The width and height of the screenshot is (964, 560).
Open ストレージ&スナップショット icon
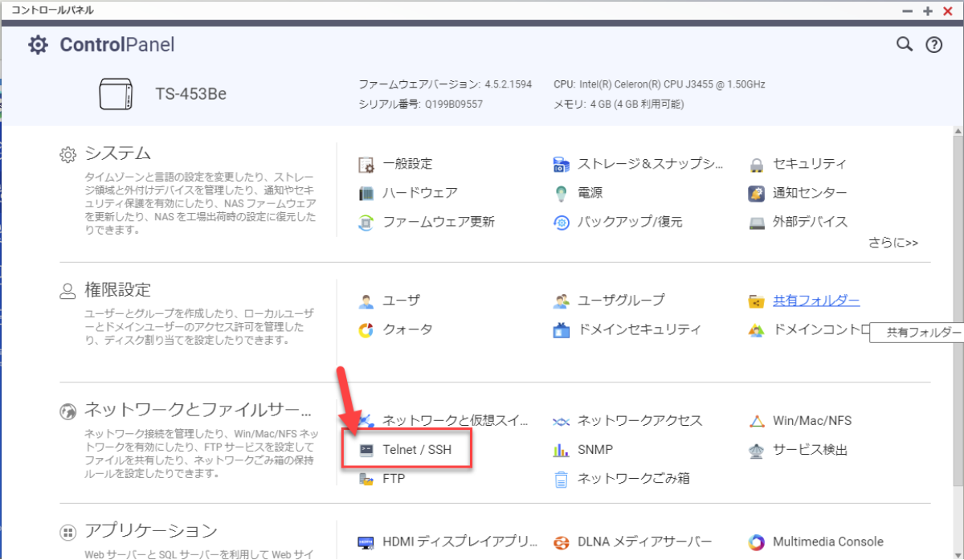pyautogui.click(x=562, y=164)
